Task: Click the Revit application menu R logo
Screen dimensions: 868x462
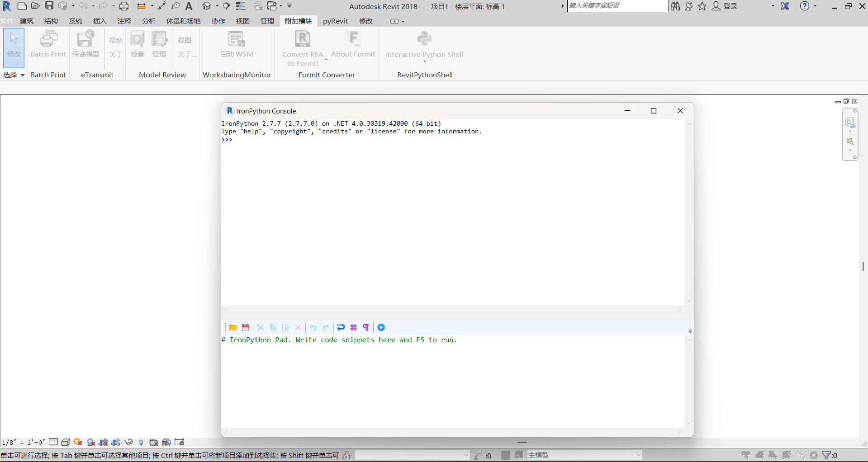Action: (x=7, y=6)
